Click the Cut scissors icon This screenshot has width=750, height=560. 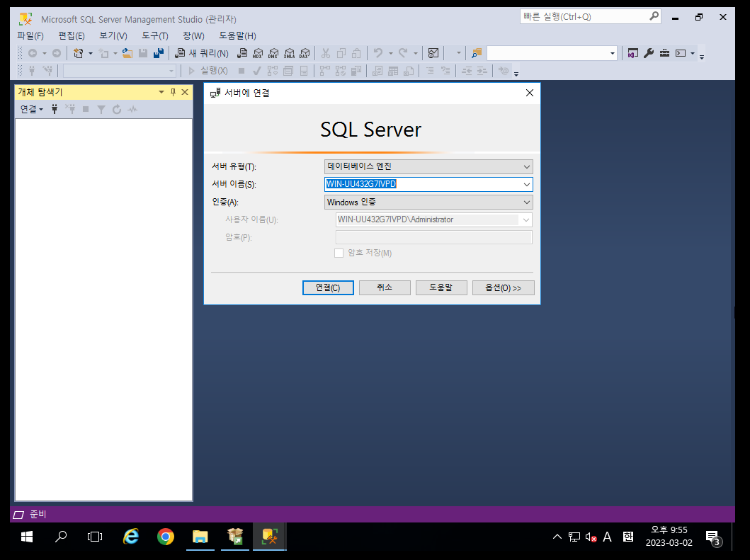click(326, 53)
